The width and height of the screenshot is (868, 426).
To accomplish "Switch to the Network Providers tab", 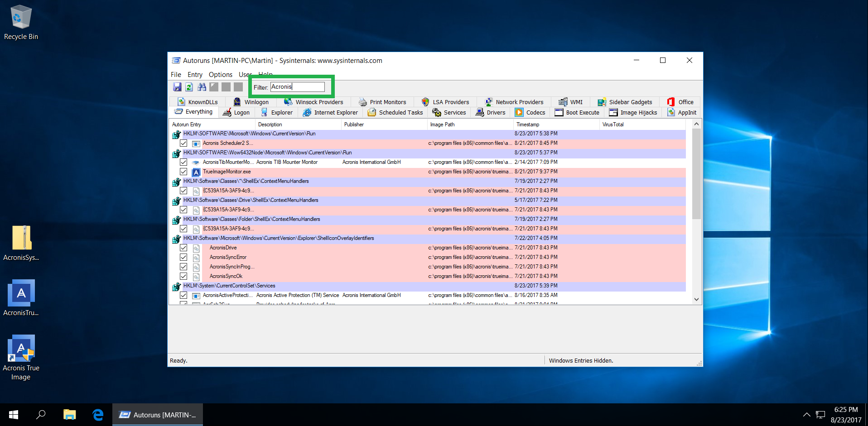I will [x=514, y=102].
